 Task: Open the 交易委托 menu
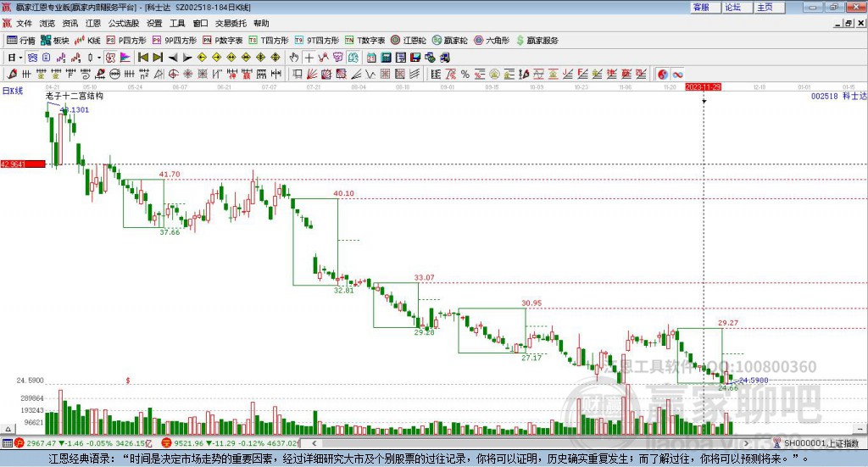point(231,23)
